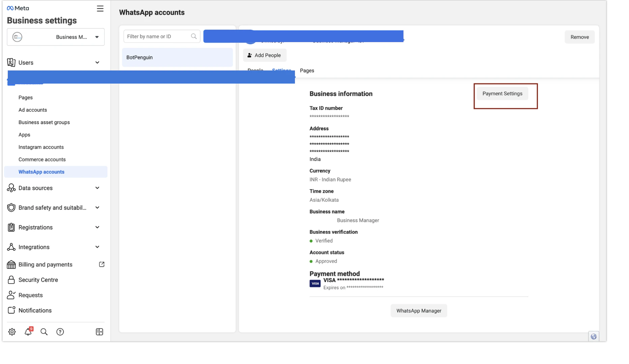Click the Remove button
Screen dimensions: 629x364
coord(580,37)
